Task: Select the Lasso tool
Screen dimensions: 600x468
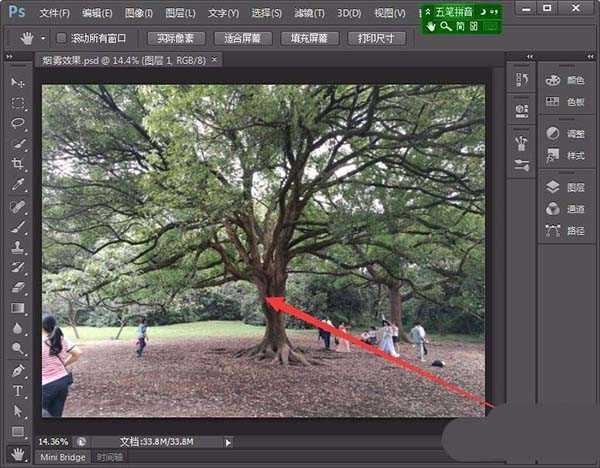Action: click(18, 123)
